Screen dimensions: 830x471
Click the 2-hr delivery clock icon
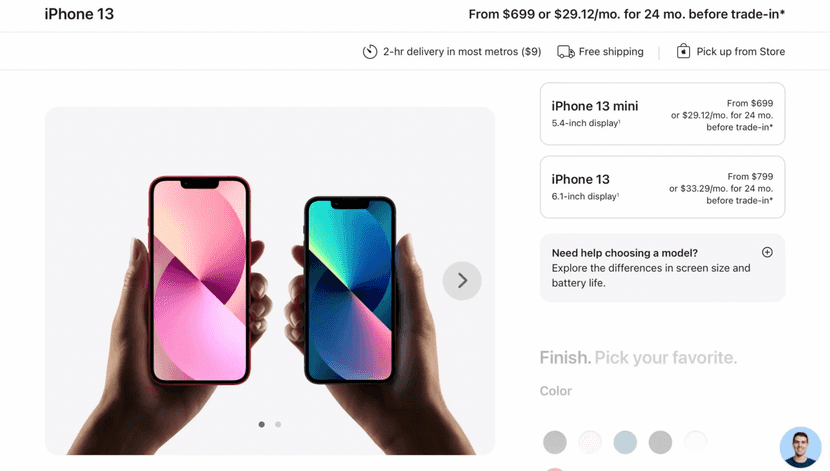(369, 51)
